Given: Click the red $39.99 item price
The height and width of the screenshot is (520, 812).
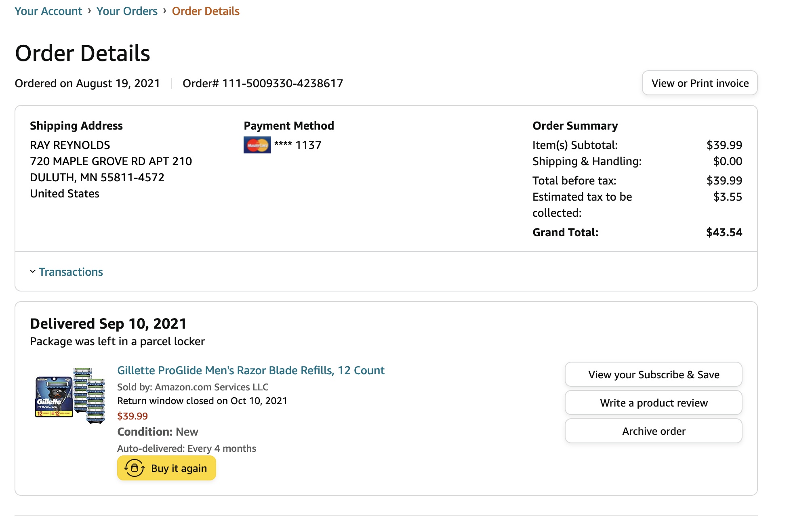Looking at the screenshot, I should click(133, 416).
